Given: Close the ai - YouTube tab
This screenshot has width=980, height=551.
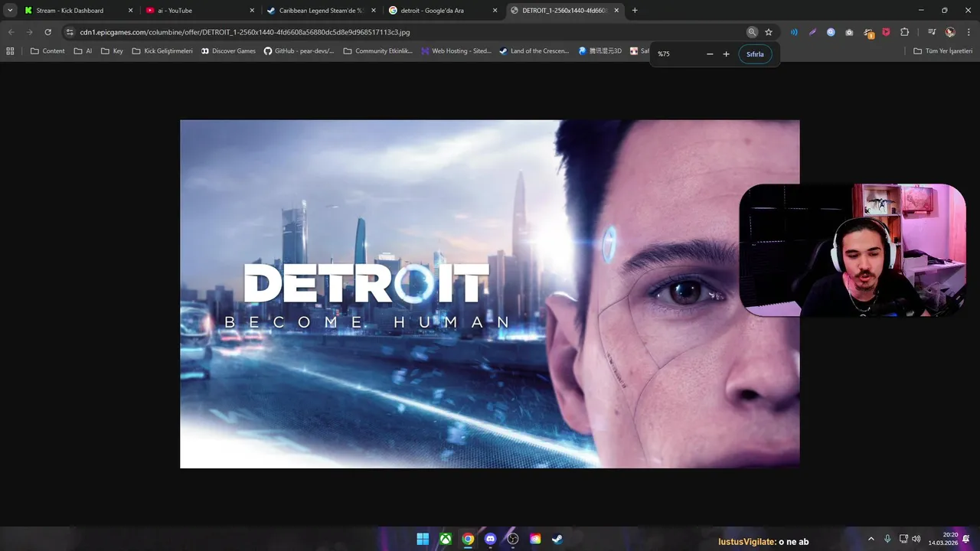Looking at the screenshot, I should click(252, 11).
